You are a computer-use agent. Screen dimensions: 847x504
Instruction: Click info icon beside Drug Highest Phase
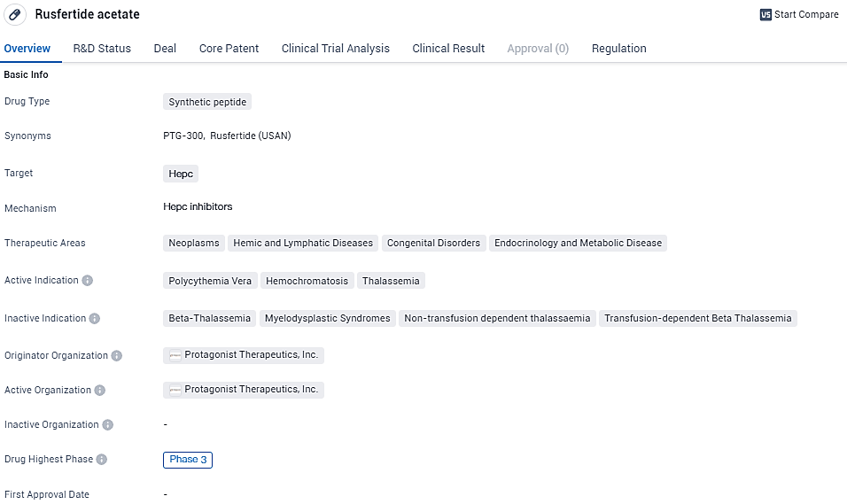[102, 460]
